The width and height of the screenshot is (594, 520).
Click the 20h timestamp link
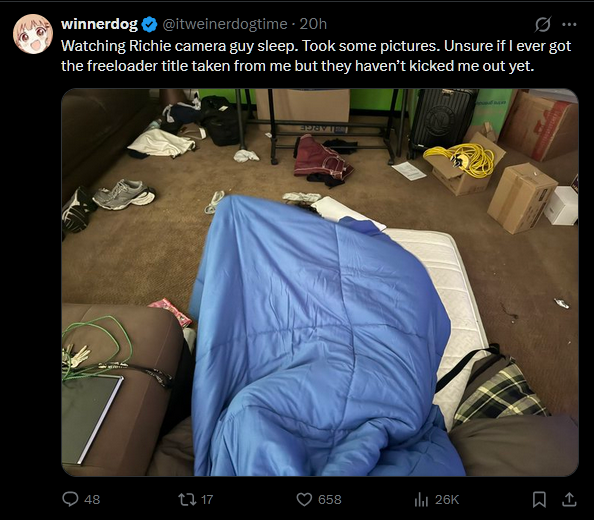[313, 24]
